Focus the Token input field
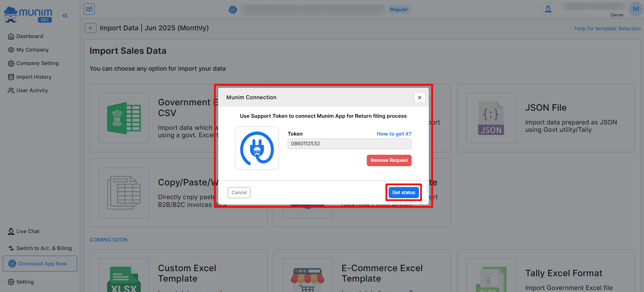The image size is (644, 292). click(x=350, y=144)
